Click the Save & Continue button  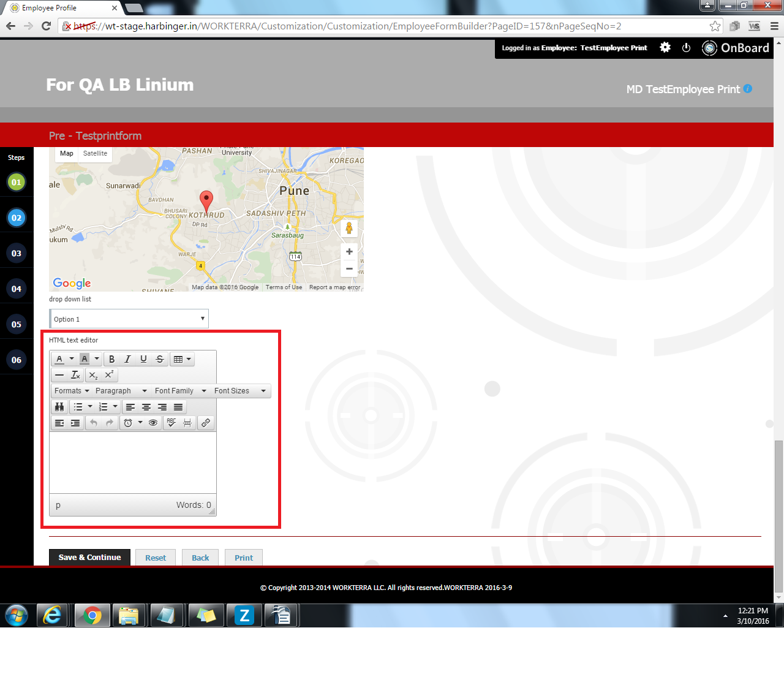(89, 558)
